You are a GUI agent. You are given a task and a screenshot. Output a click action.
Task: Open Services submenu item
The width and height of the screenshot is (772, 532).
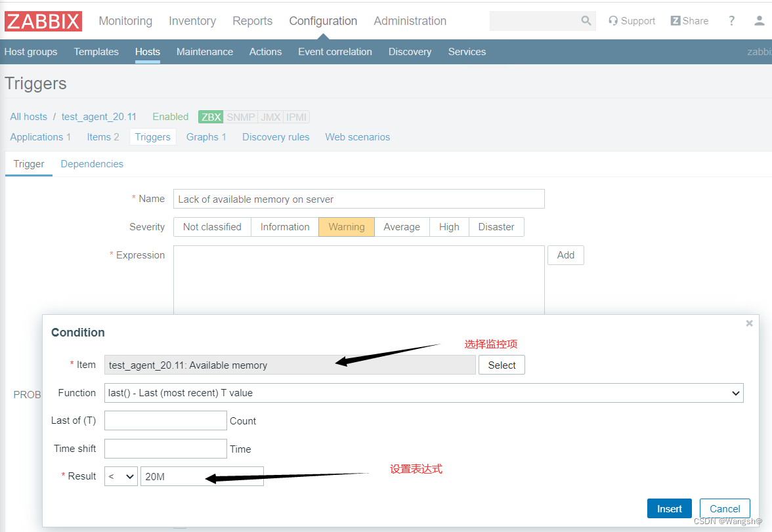[x=467, y=52]
